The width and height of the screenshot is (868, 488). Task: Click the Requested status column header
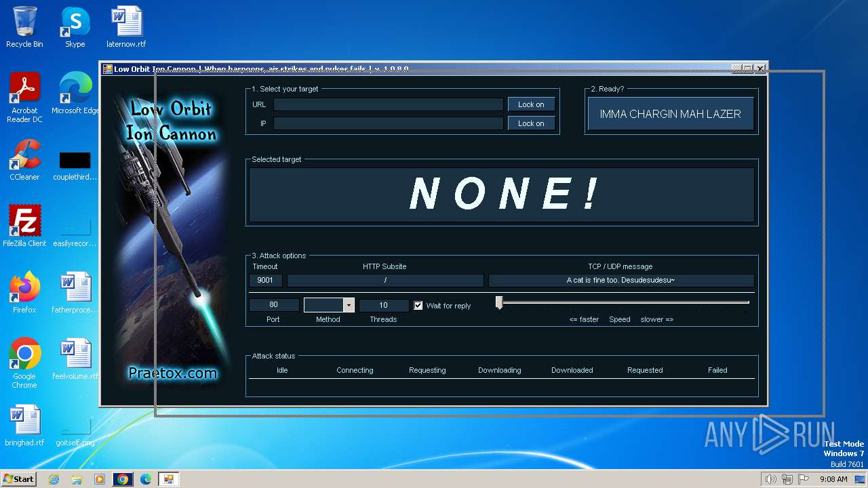click(x=645, y=370)
